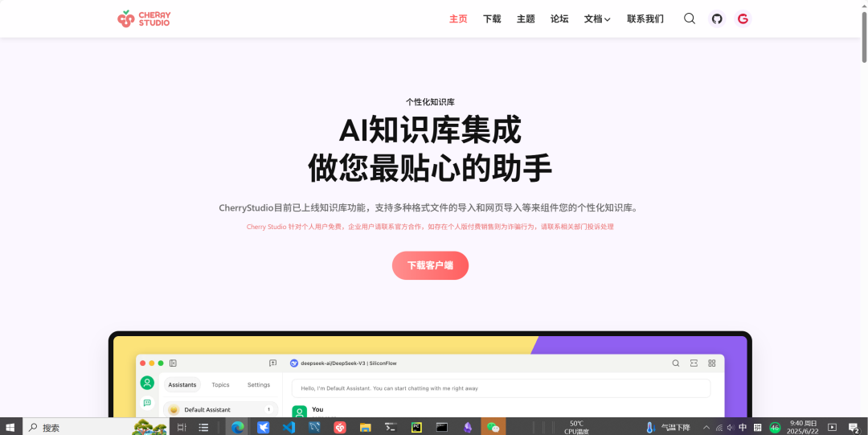Click the green 46 tray badge
Image resolution: width=868 pixels, height=435 pixels.
point(775,427)
